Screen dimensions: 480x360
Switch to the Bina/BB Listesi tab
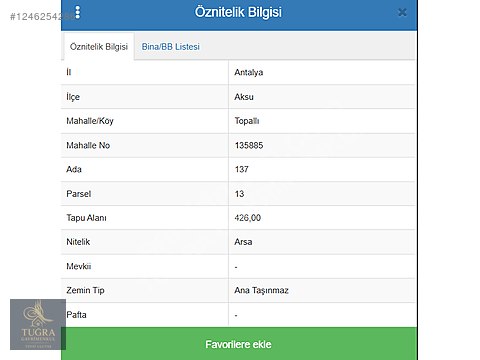pos(171,47)
